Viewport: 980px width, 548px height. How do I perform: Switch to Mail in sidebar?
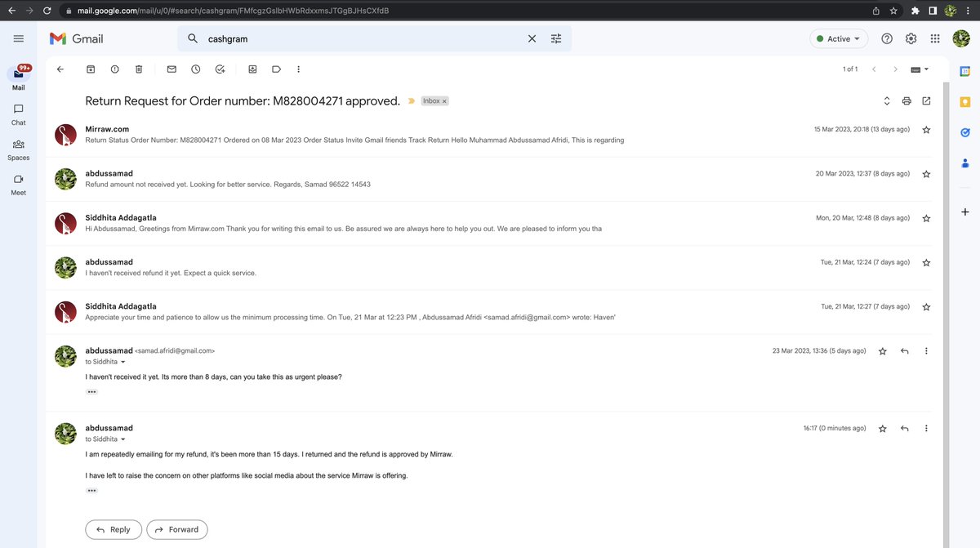pyautogui.click(x=18, y=78)
